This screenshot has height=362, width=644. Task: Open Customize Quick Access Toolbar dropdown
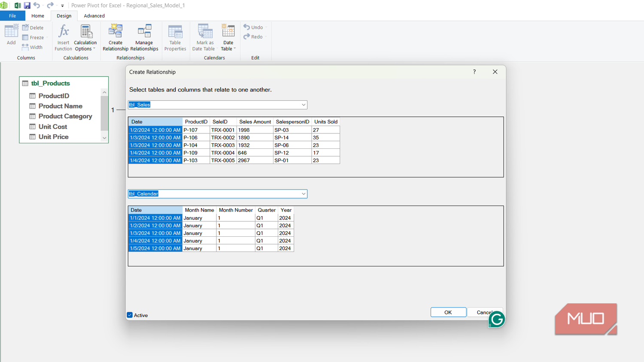click(62, 6)
